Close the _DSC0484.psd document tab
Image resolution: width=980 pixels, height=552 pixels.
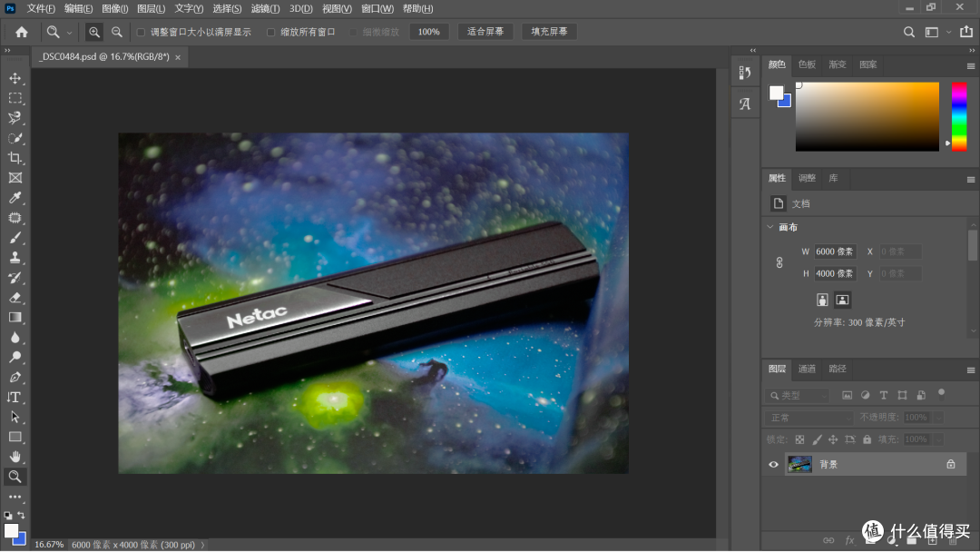178,57
